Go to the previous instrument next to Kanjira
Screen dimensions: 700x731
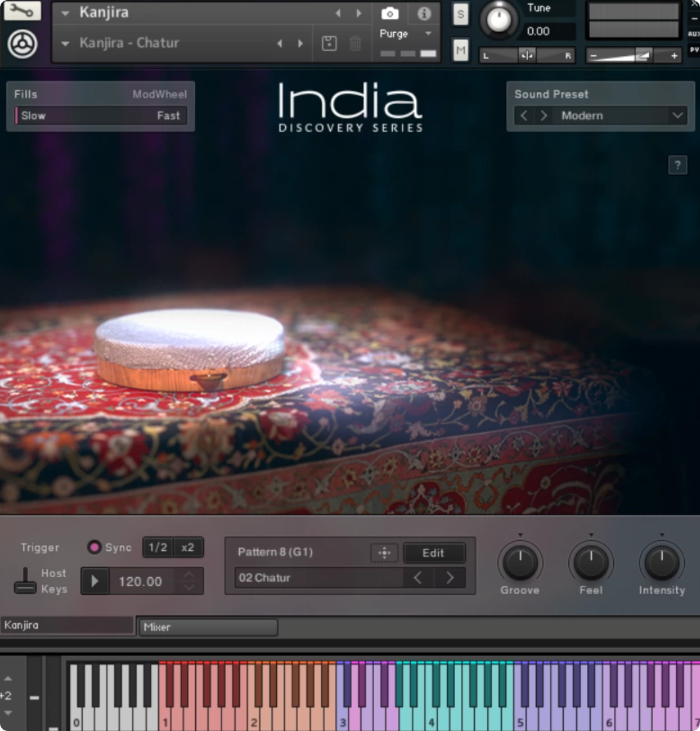tap(338, 13)
